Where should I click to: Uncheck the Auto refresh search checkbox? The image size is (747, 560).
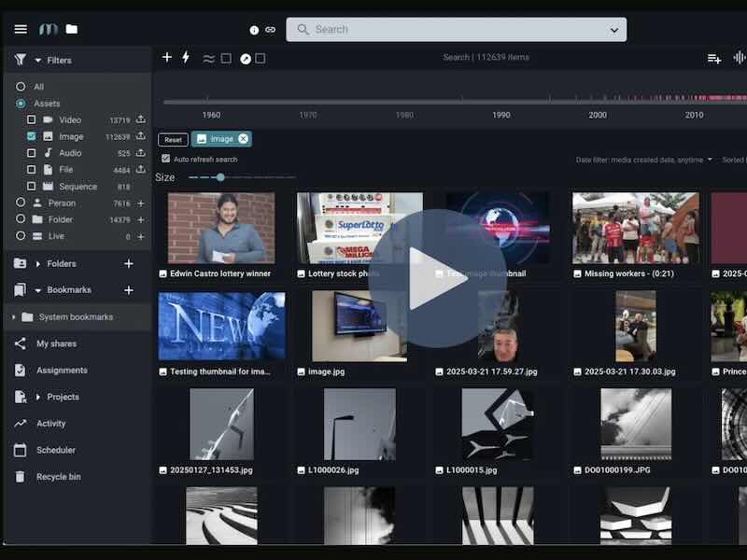[x=166, y=160]
